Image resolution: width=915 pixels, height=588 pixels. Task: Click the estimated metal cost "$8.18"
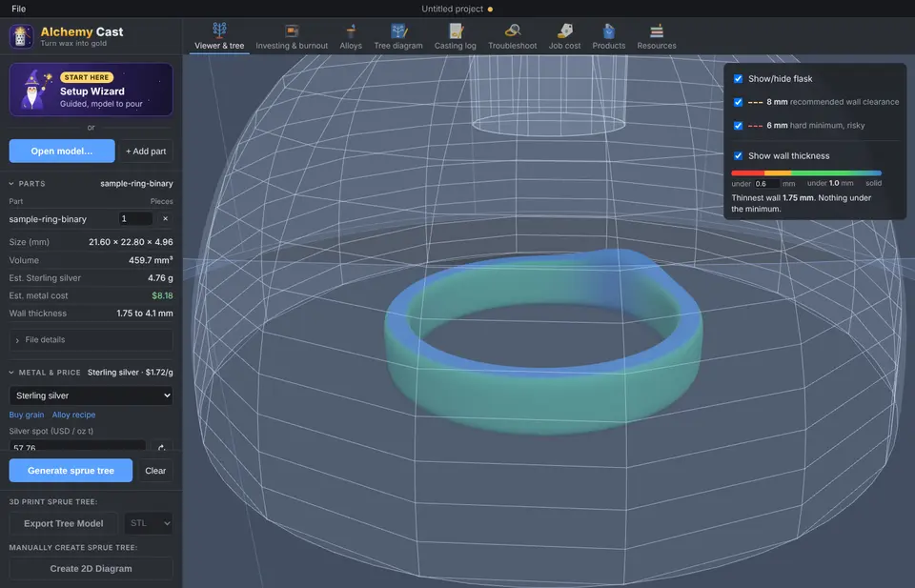[162, 295]
